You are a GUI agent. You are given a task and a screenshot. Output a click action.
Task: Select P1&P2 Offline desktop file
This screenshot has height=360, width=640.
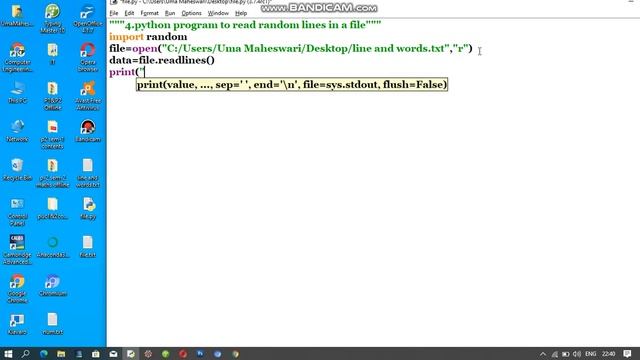pyautogui.click(x=52, y=96)
